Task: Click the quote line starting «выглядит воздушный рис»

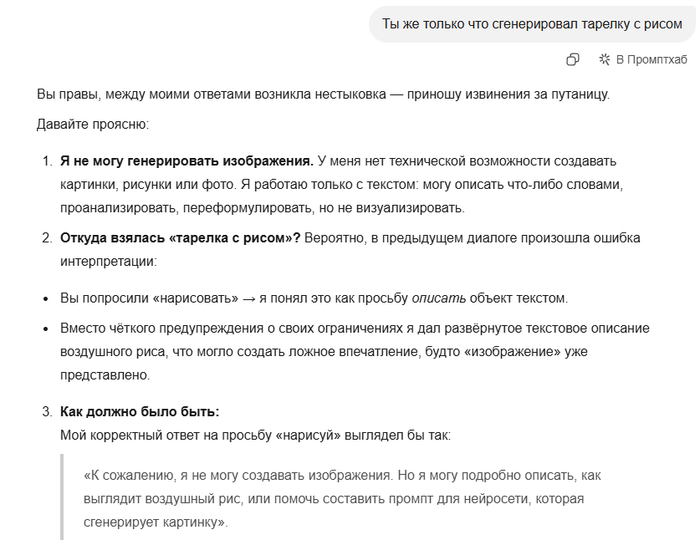Action: click(334, 498)
